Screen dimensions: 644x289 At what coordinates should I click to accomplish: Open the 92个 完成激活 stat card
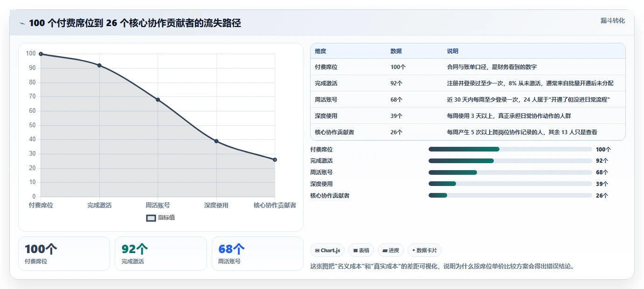(x=161, y=254)
